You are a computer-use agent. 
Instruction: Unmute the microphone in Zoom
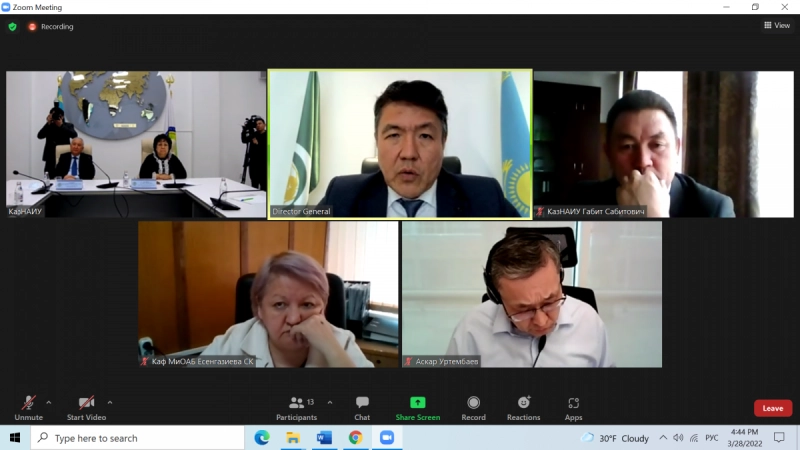(29, 408)
